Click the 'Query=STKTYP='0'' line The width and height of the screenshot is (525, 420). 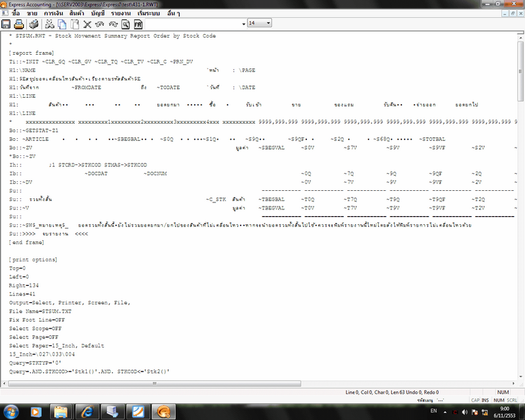click(35, 363)
